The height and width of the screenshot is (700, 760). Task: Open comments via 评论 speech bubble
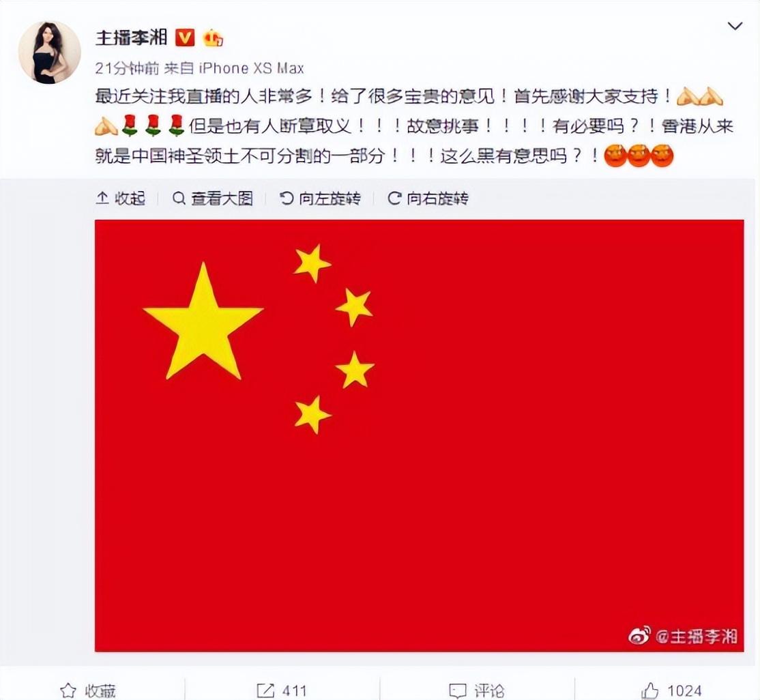coord(458,690)
